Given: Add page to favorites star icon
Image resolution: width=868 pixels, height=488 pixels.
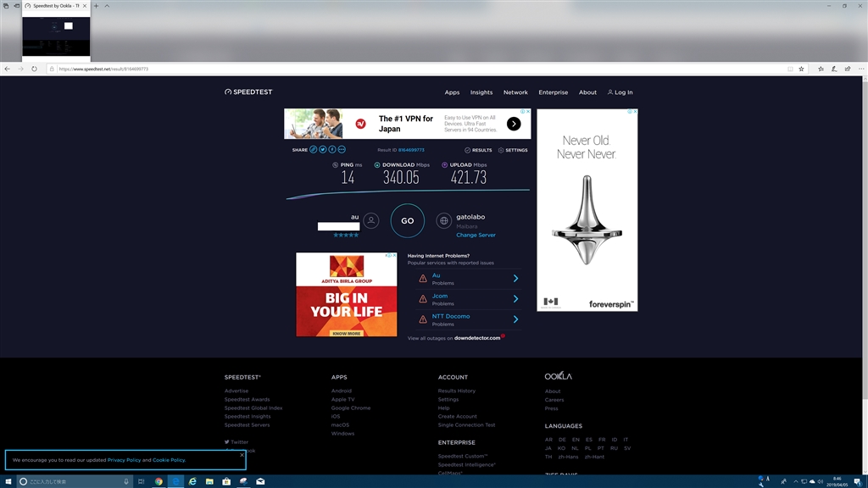Looking at the screenshot, I should [x=802, y=69].
